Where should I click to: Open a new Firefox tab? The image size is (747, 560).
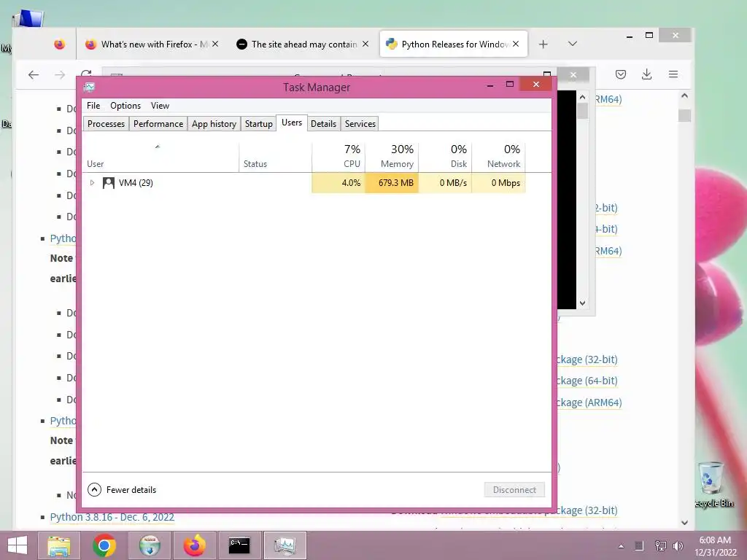(x=543, y=44)
